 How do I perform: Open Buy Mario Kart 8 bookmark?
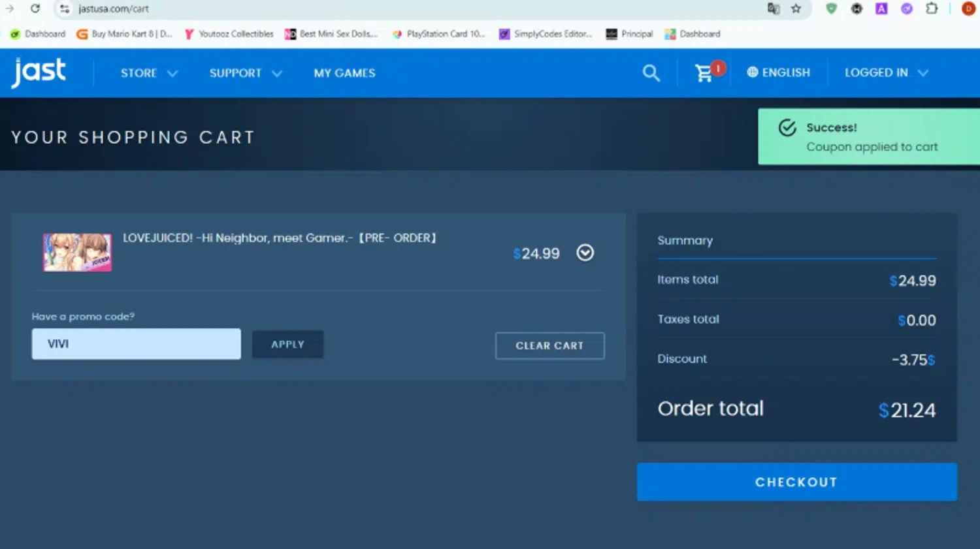(x=125, y=34)
